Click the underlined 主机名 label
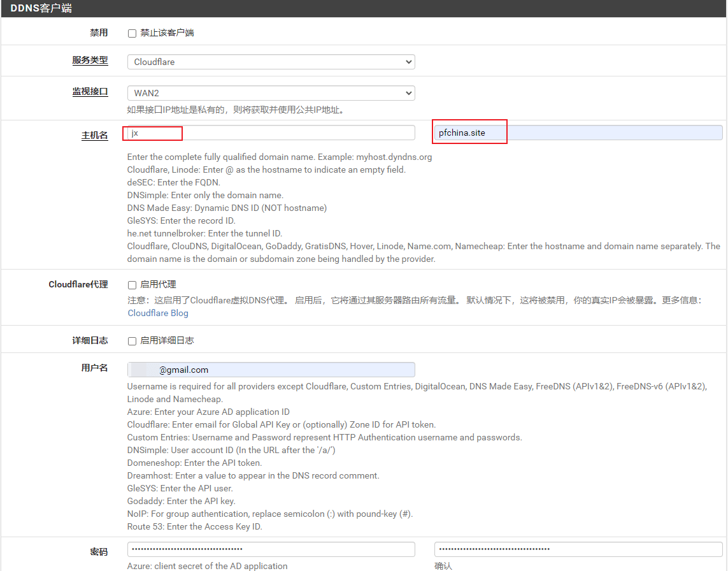 coord(94,135)
